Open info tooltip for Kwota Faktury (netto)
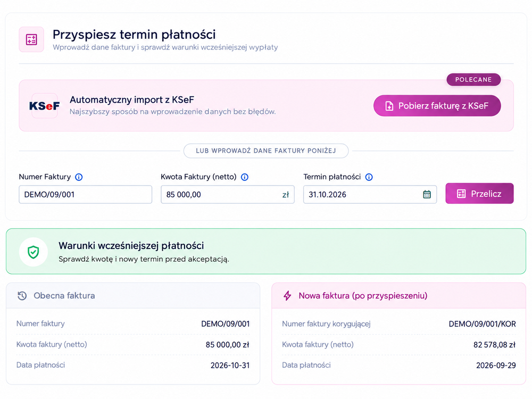Viewport: 532px width, 399px height. 245,177
